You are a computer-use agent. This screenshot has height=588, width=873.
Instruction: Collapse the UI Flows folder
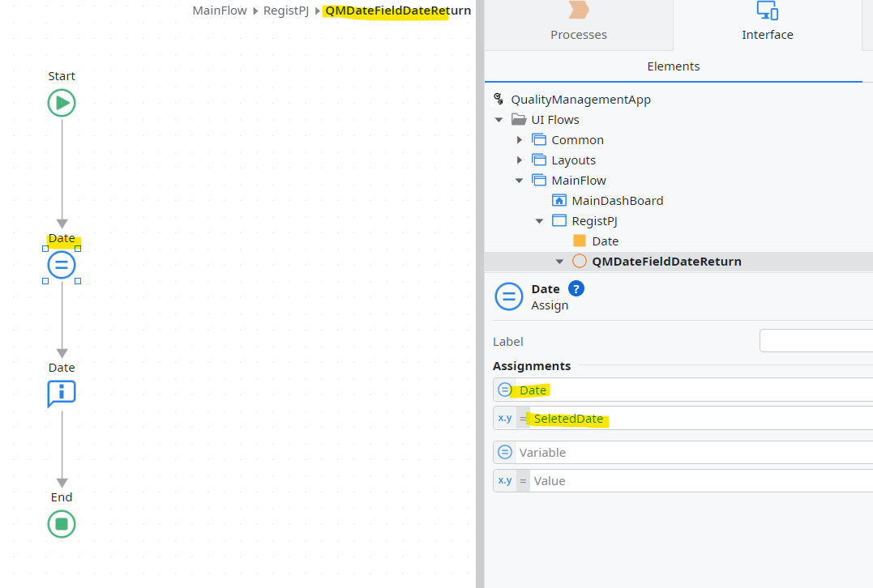(500, 119)
